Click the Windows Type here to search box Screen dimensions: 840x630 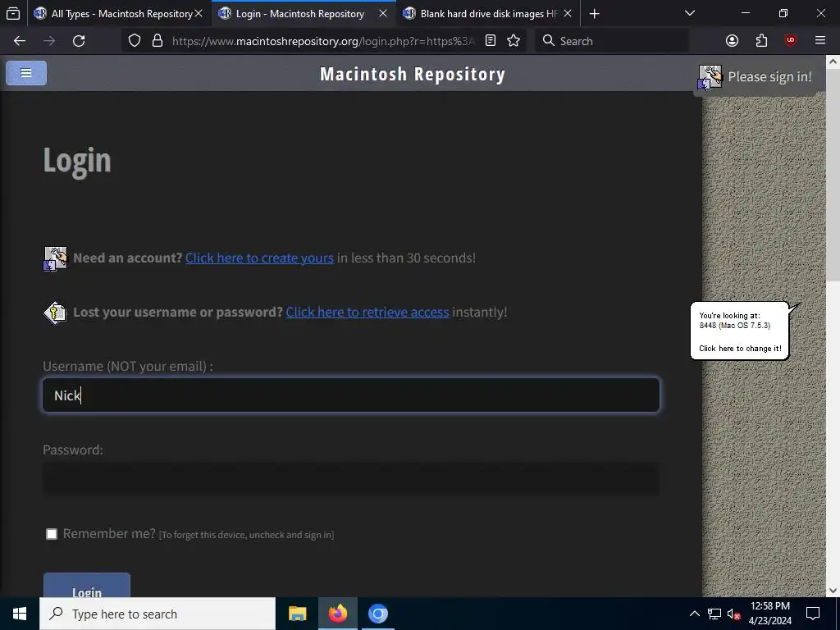(157, 614)
